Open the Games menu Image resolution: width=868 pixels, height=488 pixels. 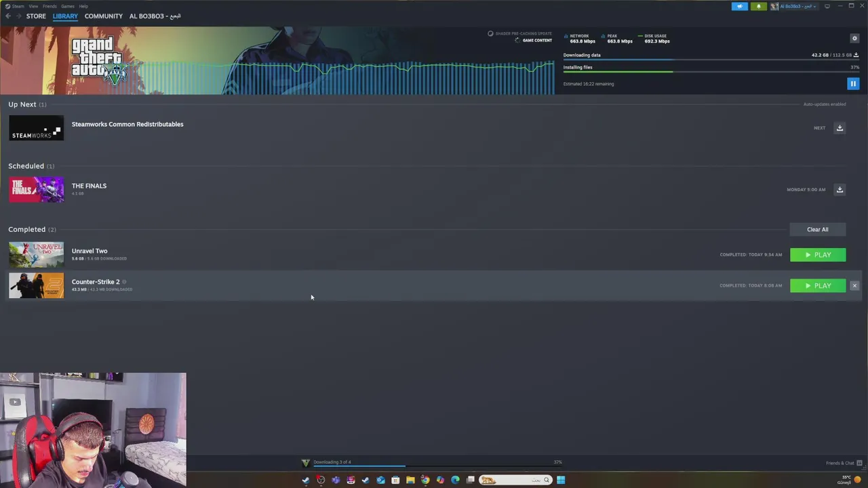pos(68,6)
